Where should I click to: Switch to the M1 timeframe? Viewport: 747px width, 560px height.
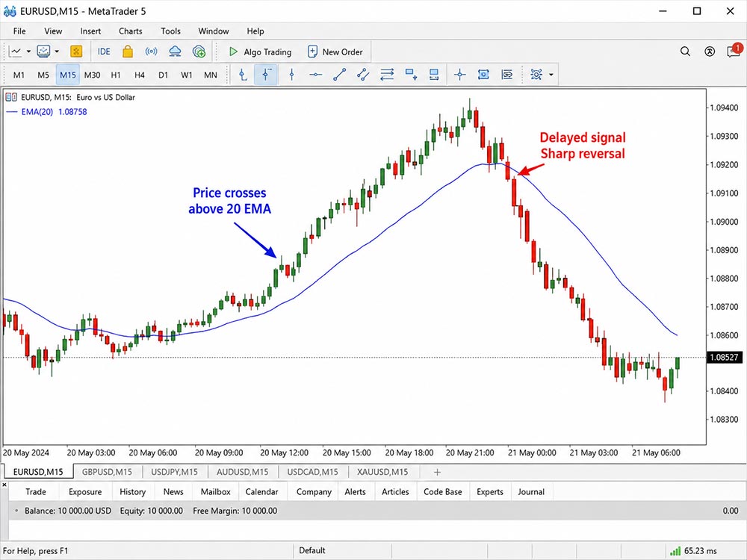click(x=19, y=75)
